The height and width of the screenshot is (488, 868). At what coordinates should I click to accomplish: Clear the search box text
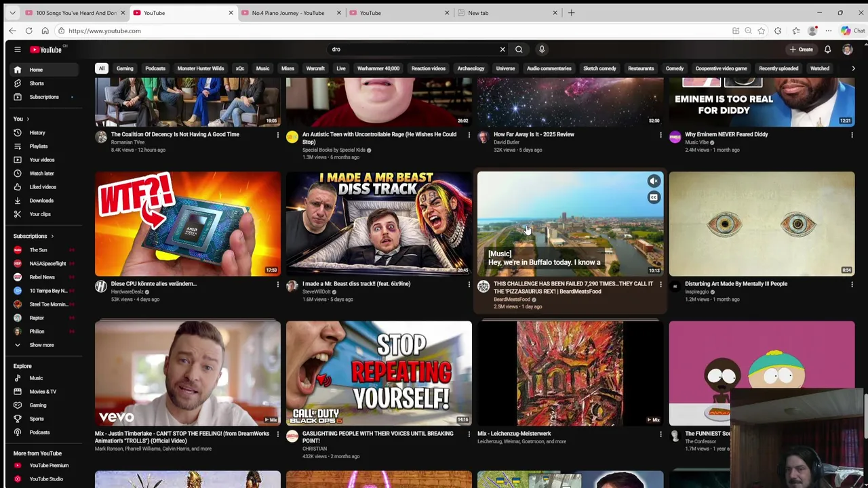click(502, 49)
